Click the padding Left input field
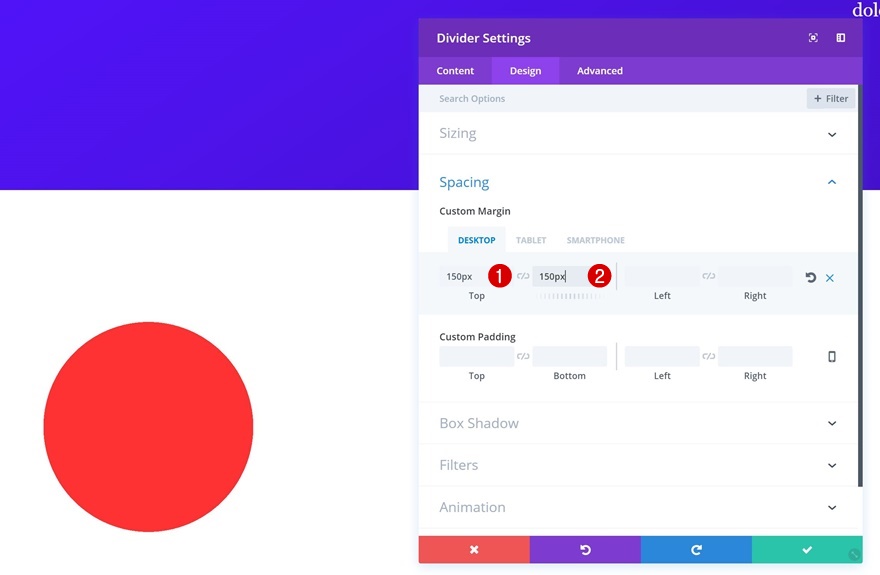The width and height of the screenshot is (880, 575). click(x=662, y=356)
